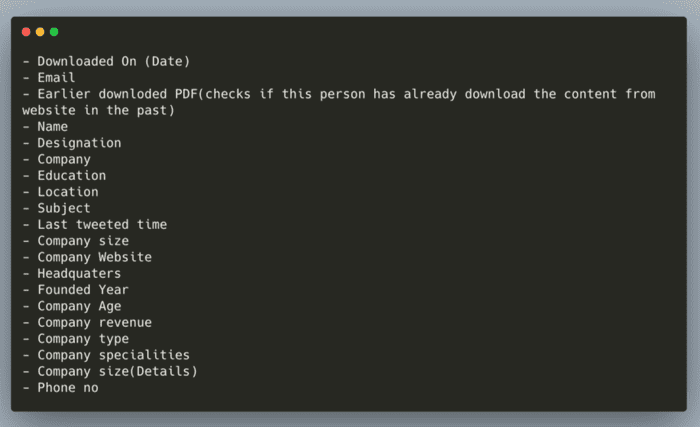Screen dimensions: 700x427
Task: Click the red close window dot
Action: [26, 32]
